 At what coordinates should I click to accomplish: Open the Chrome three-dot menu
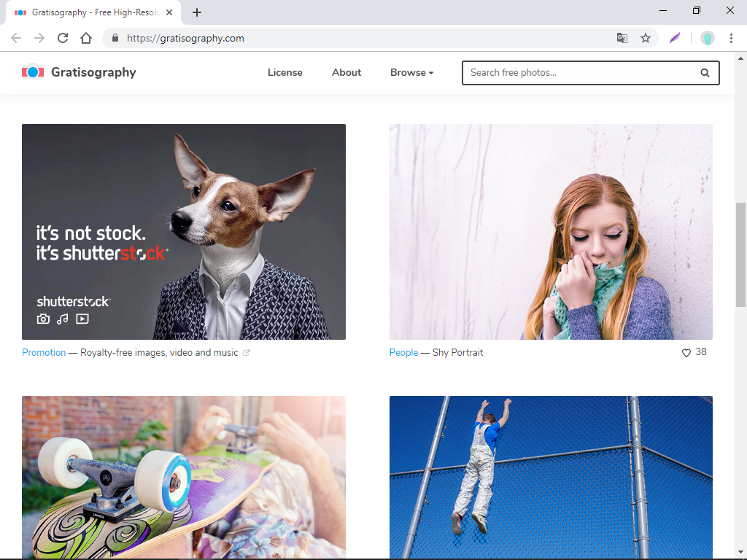pyautogui.click(x=731, y=38)
